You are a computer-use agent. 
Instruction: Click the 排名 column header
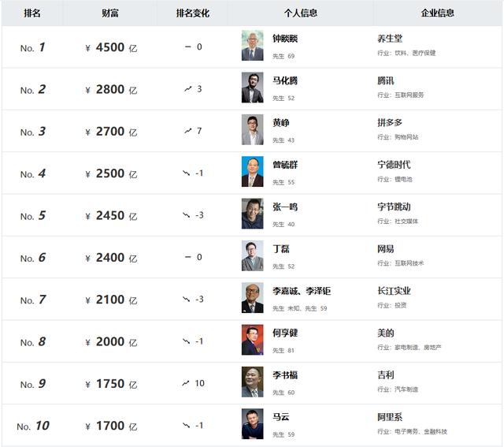click(32, 13)
